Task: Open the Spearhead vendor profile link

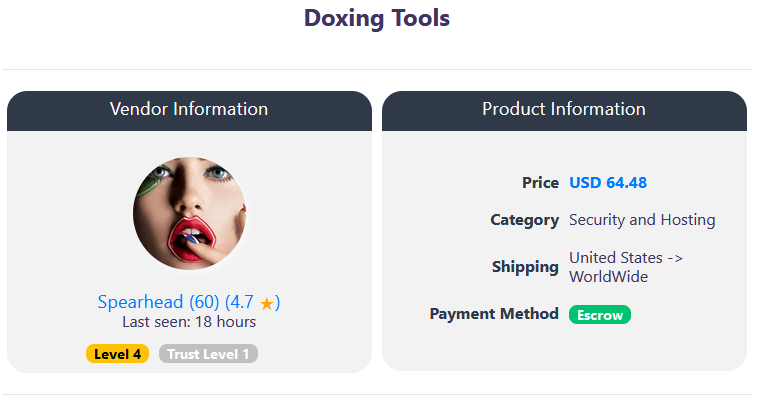Action: pyautogui.click(x=141, y=302)
